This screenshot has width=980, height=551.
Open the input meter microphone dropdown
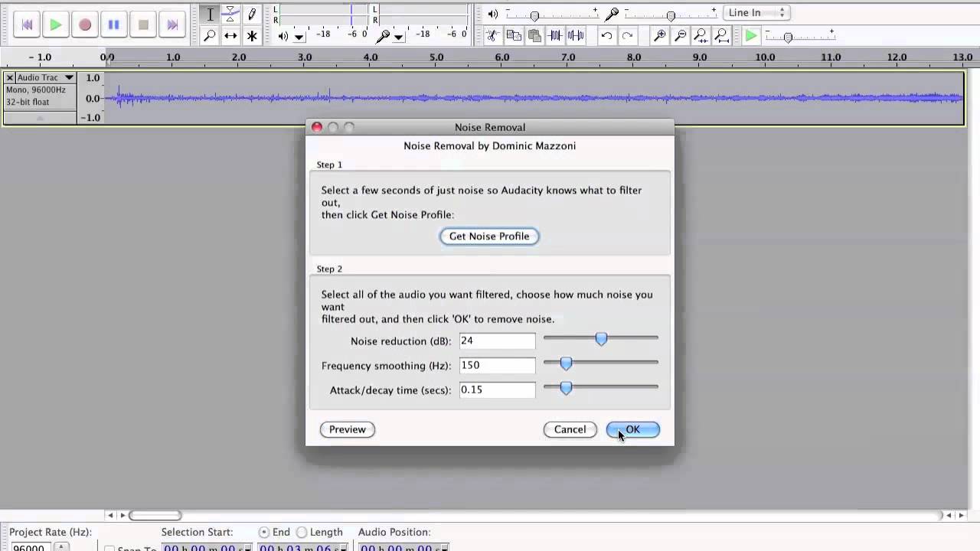pyautogui.click(x=398, y=37)
